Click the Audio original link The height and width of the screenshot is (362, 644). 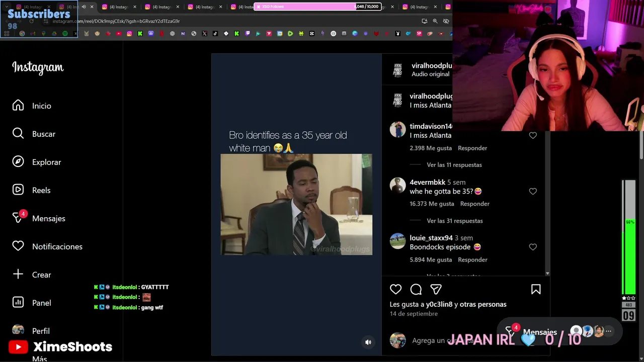coord(430,74)
